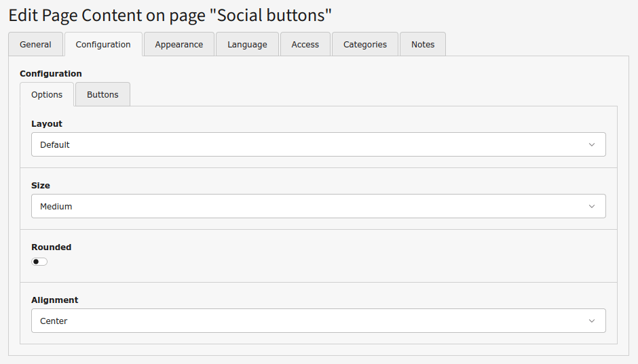The height and width of the screenshot is (364, 638).
Task: Select the Access tab
Action: [305, 45]
